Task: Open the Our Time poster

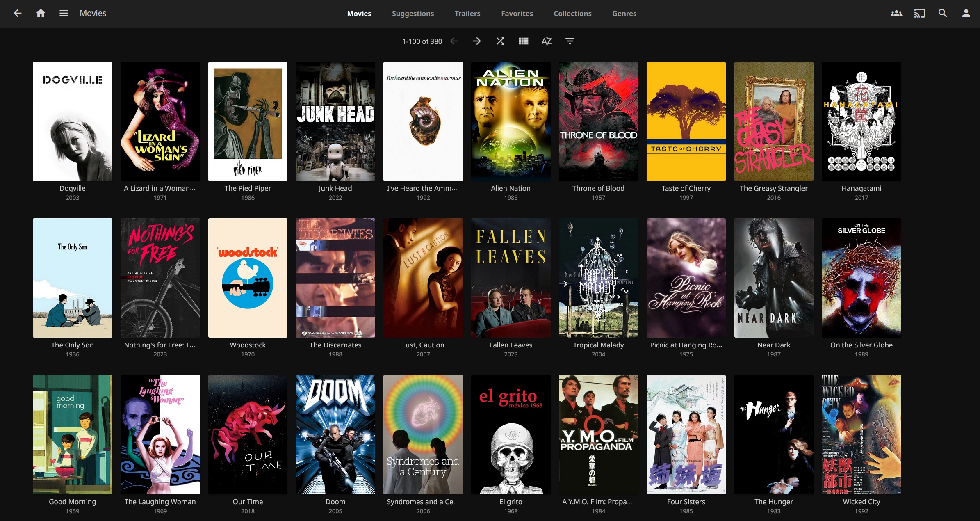Action: point(248,434)
